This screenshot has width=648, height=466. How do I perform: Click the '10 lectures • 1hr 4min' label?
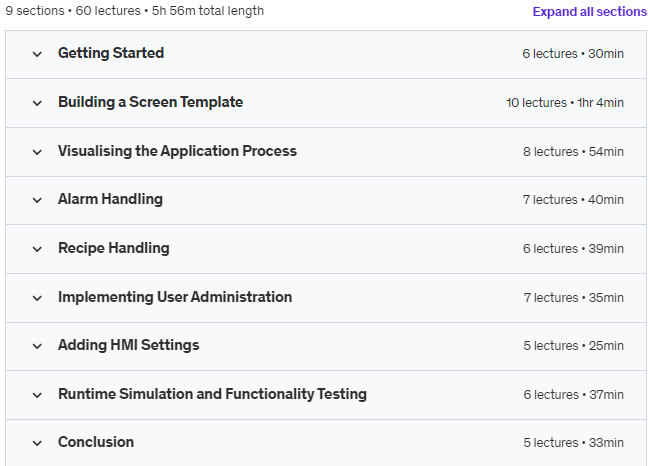(564, 103)
